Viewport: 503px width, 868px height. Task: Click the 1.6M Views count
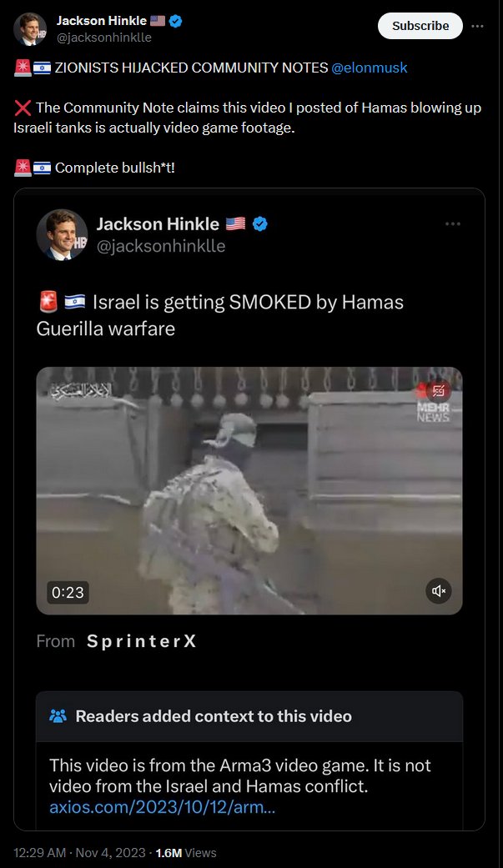[x=185, y=852]
